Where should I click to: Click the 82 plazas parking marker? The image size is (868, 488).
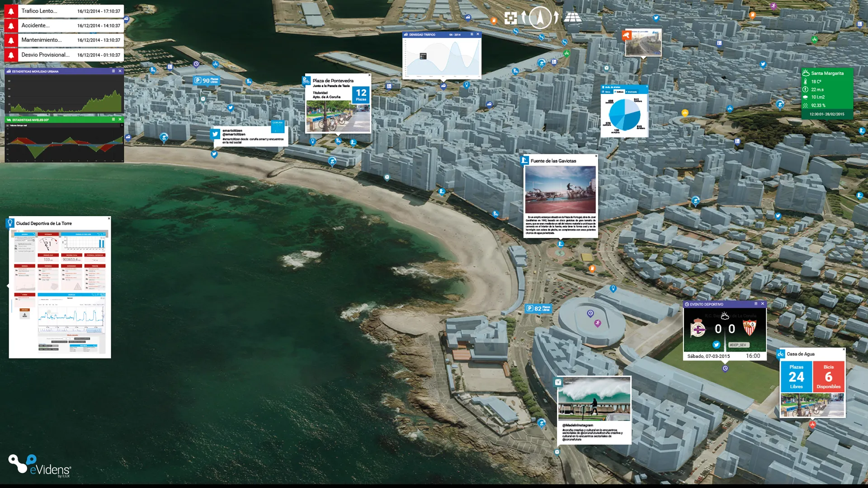click(x=538, y=309)
